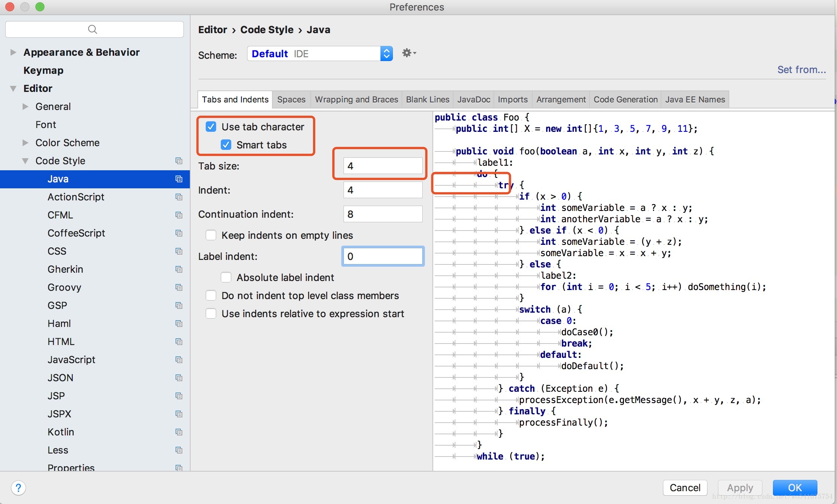Click the copy icon beside JSPX
This screenshot has height=504, width=837.
tap(179, 414)
